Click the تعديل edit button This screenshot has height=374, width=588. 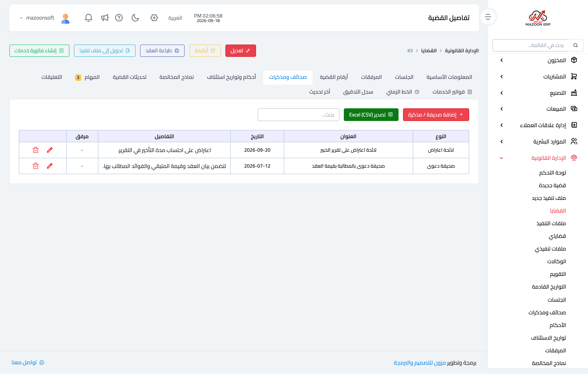tap(241, 51)
